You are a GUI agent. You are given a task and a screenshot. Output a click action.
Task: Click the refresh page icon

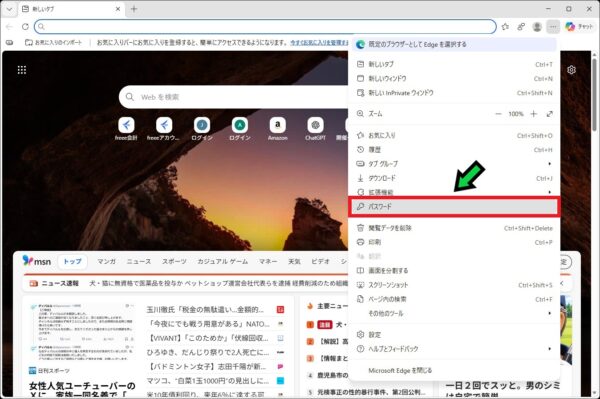pyautogui.click(x=25, y=27)
